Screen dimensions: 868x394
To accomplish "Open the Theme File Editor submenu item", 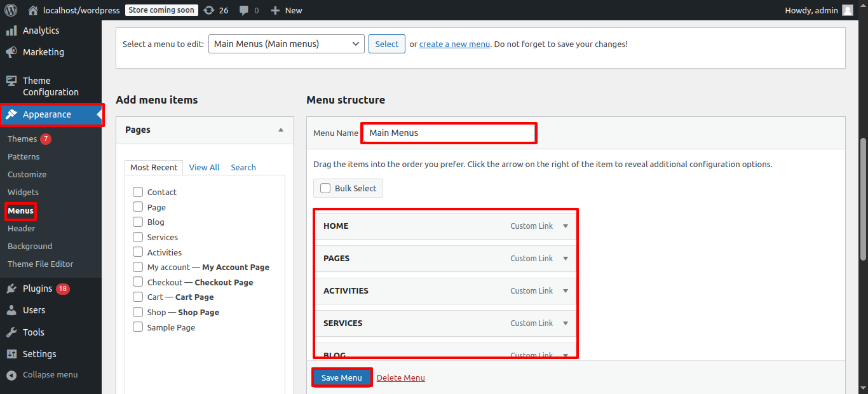I will tap(41, 264).
